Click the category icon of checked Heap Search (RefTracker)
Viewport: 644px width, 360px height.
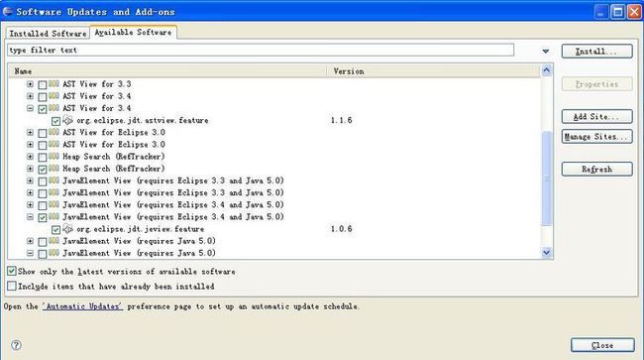54,169
